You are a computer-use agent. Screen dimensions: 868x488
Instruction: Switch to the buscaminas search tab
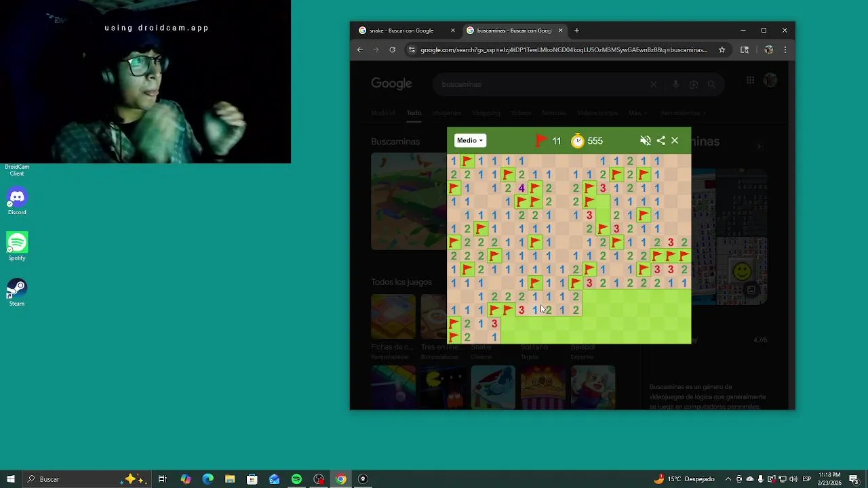click(x=514, y=30)
